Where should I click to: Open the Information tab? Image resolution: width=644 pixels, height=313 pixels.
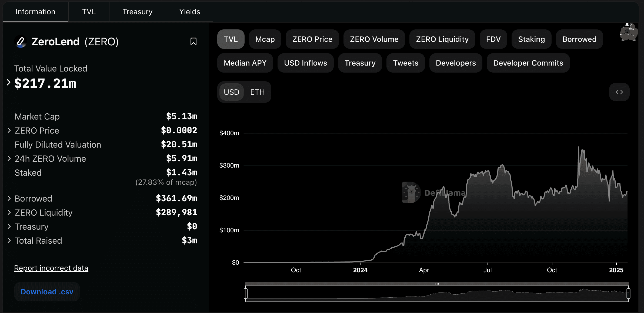click(35, 12)
